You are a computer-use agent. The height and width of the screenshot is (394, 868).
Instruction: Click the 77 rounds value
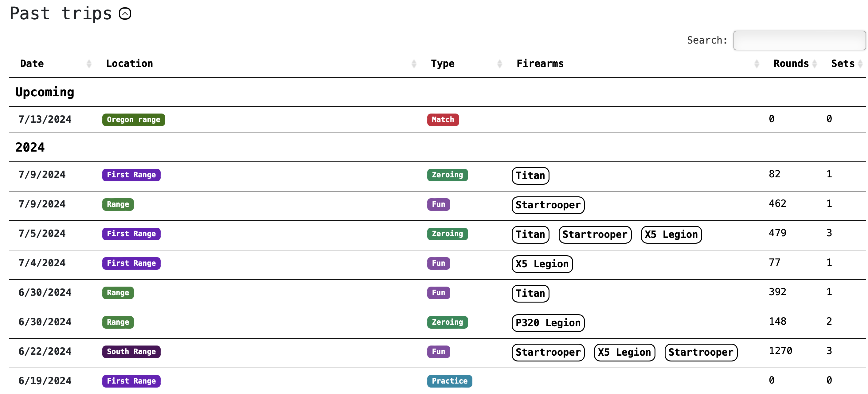click(774, 262)
